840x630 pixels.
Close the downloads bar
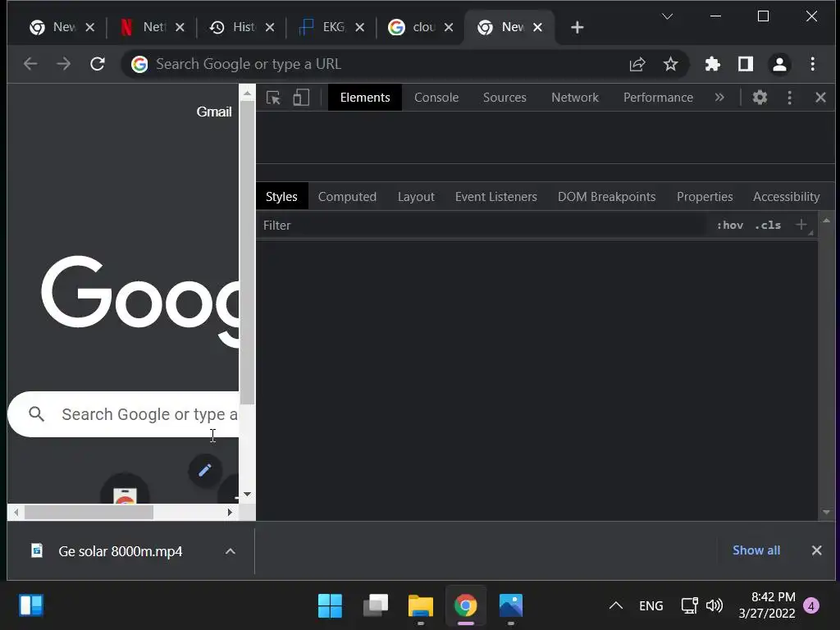[816, 550]
